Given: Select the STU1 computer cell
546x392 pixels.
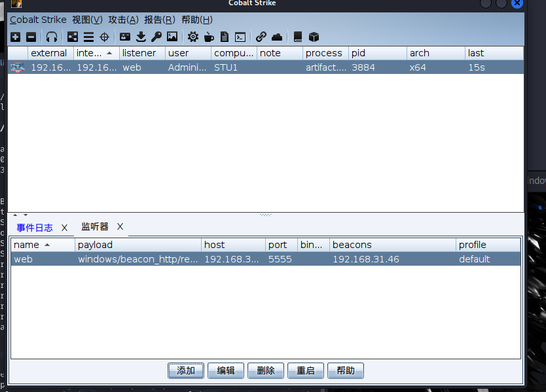Looking at the screenshot, I should click(x=234, y=67).
